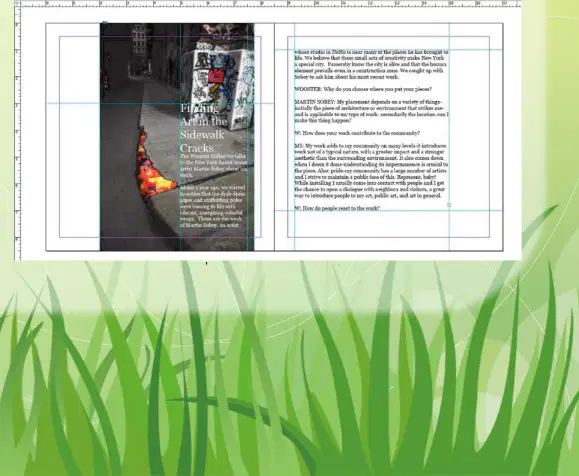Click the graffiti-covered box in the photo
The height and width of the screenshot is (476, 579).
[x=218, y=89]
